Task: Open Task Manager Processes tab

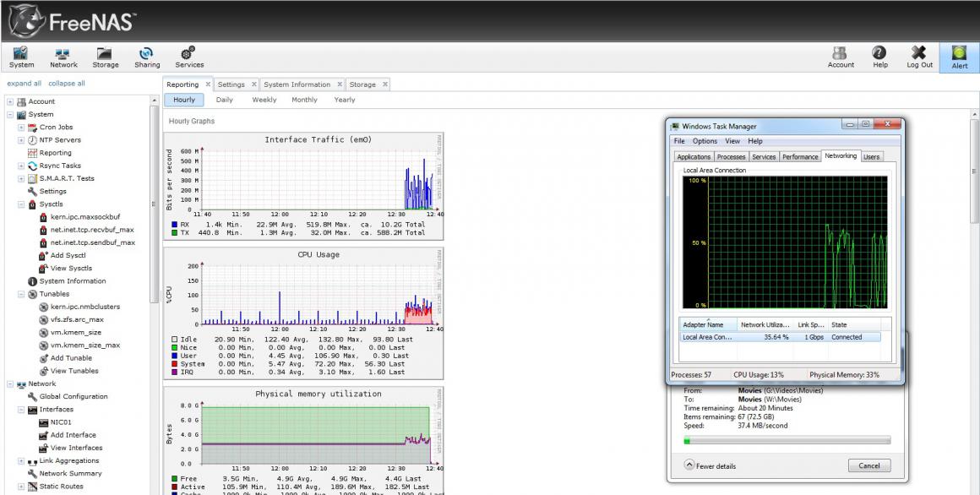Action: point(732,157)
